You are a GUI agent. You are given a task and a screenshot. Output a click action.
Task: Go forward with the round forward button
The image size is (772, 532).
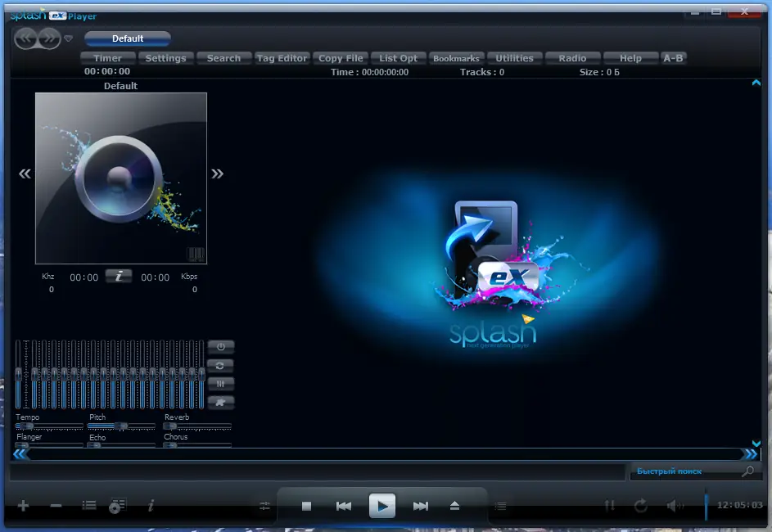(49, 38)
